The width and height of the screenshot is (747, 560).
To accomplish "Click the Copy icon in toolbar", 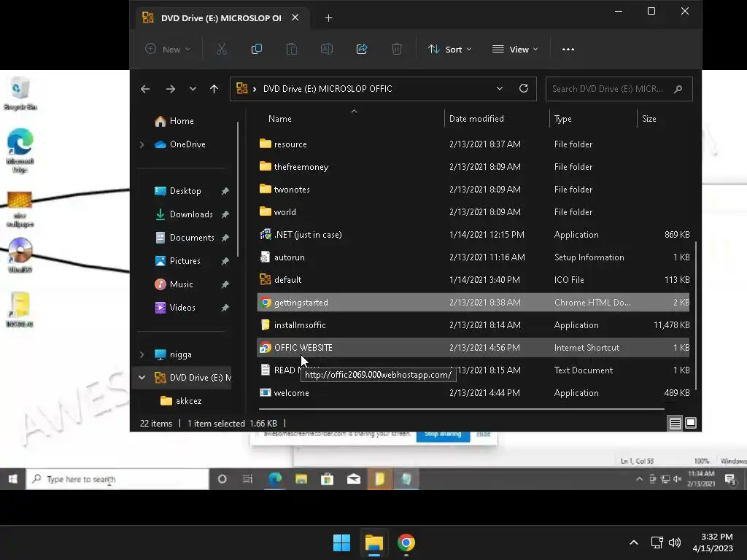I will tap(256, 49).
